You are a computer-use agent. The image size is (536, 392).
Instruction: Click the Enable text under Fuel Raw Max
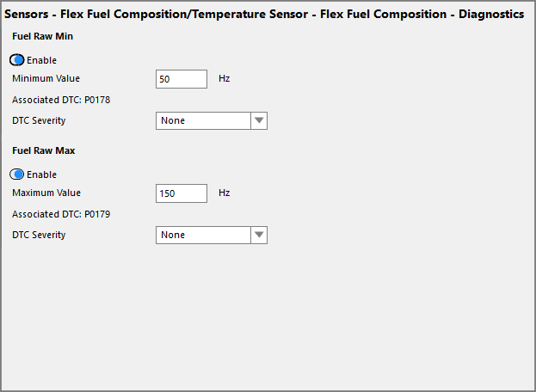tap(41, 175)
